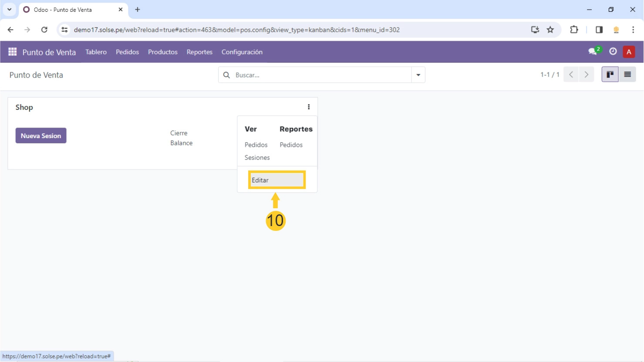
Task: Open the conversations messages icon
Action: tap(593, 52)
